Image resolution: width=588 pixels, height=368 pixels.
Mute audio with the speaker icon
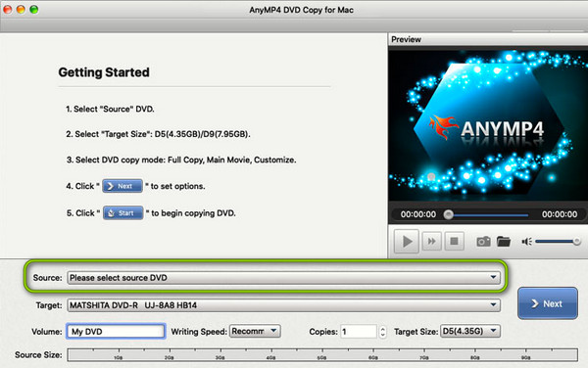tap(527, 242)
